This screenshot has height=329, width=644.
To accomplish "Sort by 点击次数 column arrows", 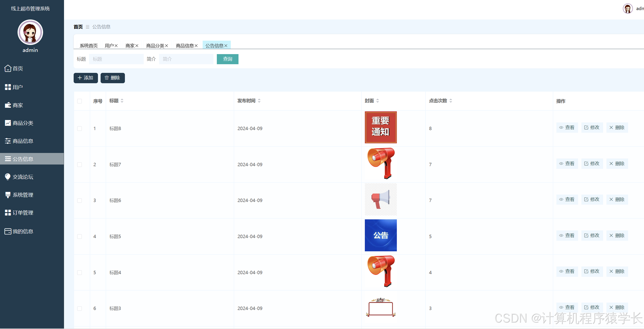I will (x=451, y=101).
